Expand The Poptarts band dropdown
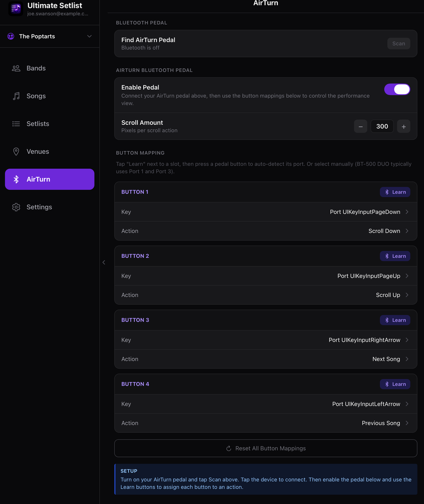The image size is (424, 504). click(50, 36)
